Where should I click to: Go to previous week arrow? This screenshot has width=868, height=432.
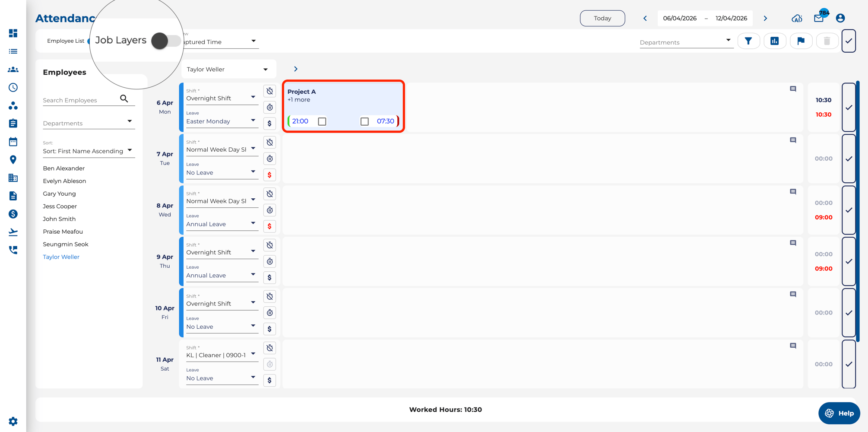coord(645,18)
